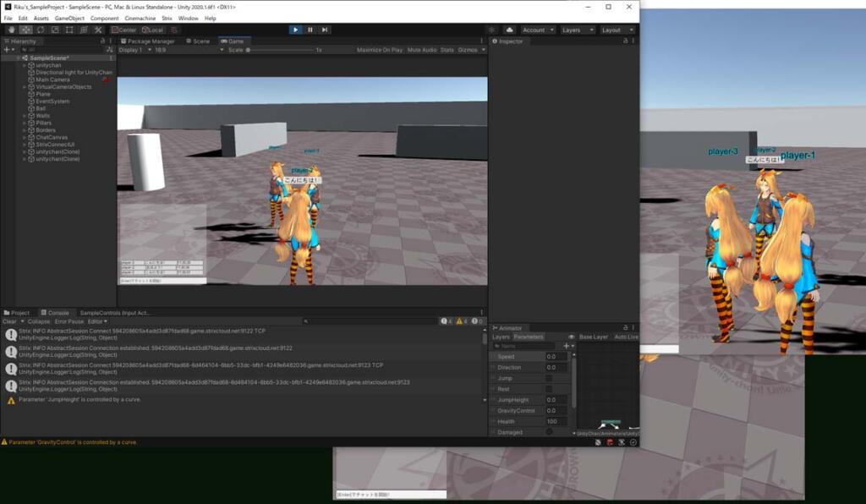
Task: Click the Play button
Action: [295, 30]
